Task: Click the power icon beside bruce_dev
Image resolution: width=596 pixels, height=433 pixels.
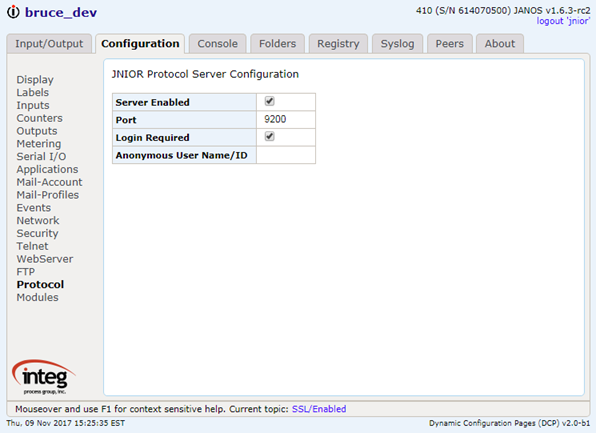Action: click(13, 12)
